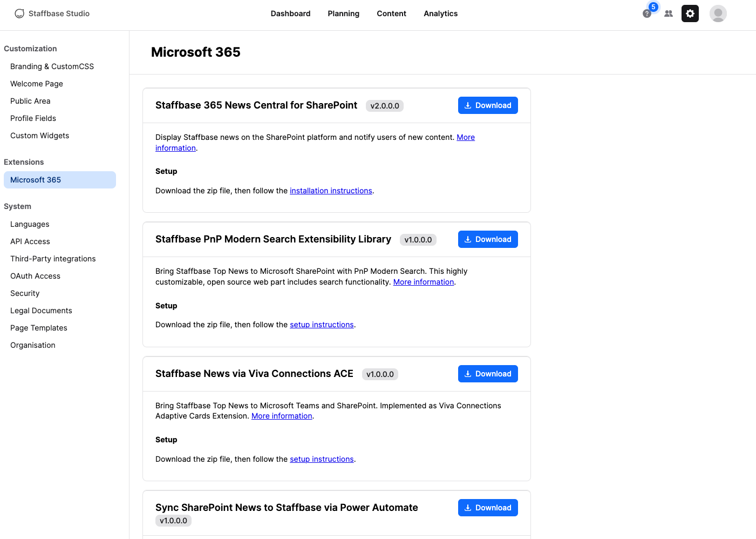Click the Customization section header

pos(30,49)
